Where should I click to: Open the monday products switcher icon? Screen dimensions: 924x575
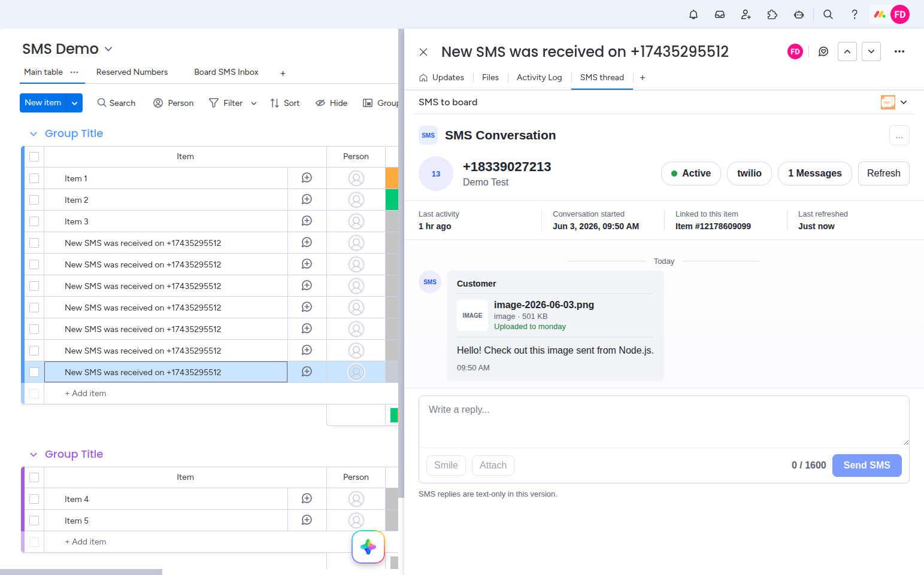879,14
